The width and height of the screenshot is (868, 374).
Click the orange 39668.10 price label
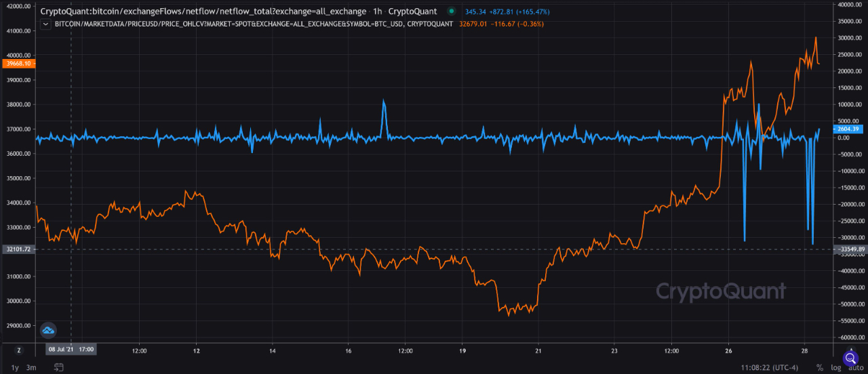(18, 63)
